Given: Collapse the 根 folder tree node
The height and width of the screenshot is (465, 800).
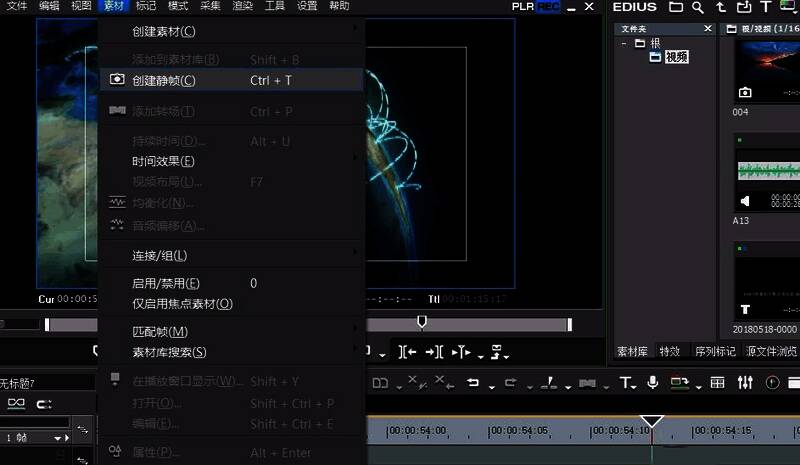Looking at the screenshot, I should pyautogui.click(x=625, y=43).
